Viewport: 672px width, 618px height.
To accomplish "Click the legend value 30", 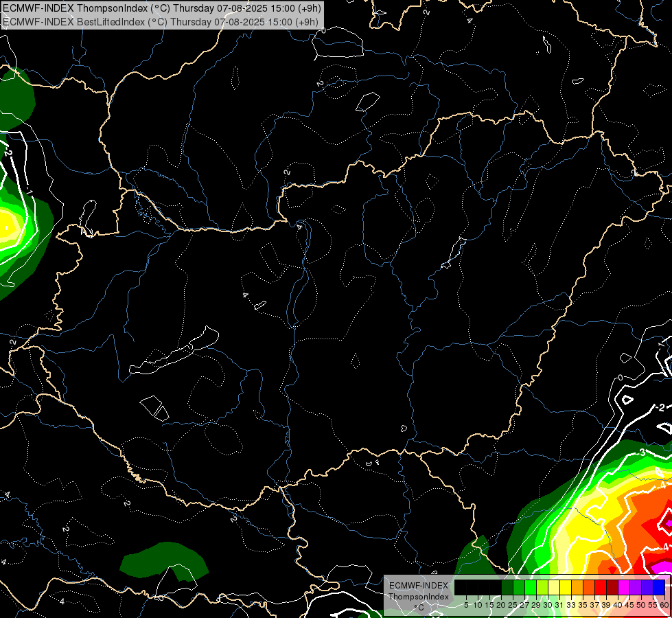I will pos(548,605).
